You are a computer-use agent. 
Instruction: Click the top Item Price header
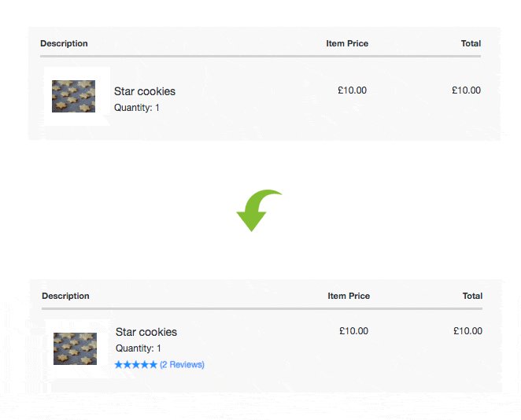(347, 43)
